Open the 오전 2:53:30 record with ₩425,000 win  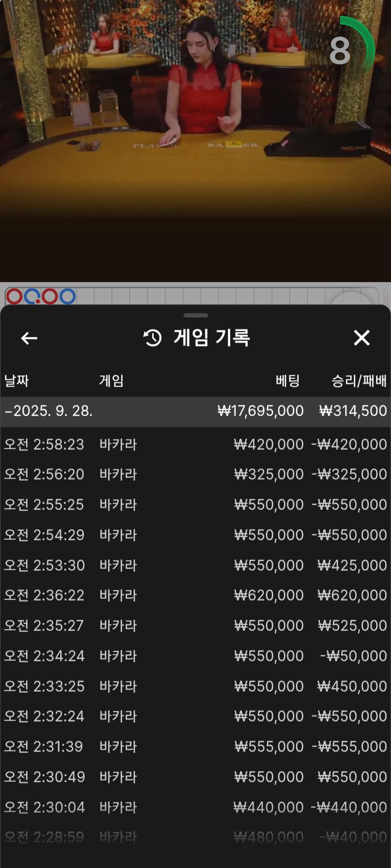[x=195, y=565]
